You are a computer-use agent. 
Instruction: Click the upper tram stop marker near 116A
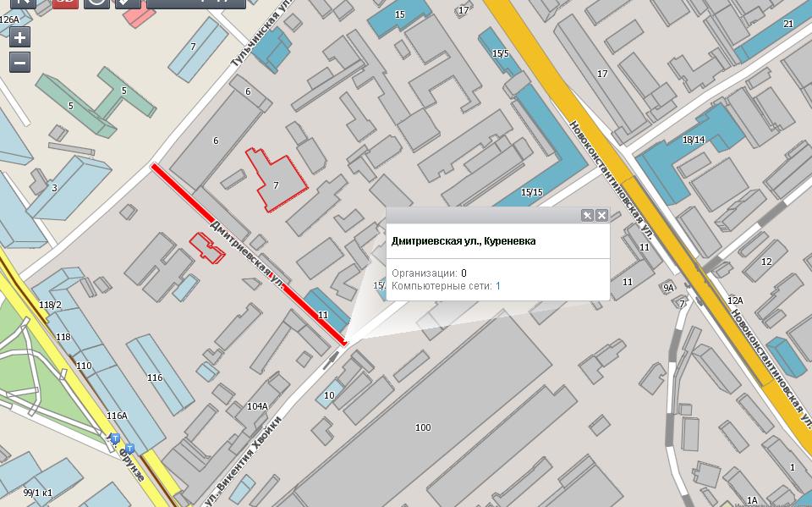pyautogui.click(x=114, y=438)
